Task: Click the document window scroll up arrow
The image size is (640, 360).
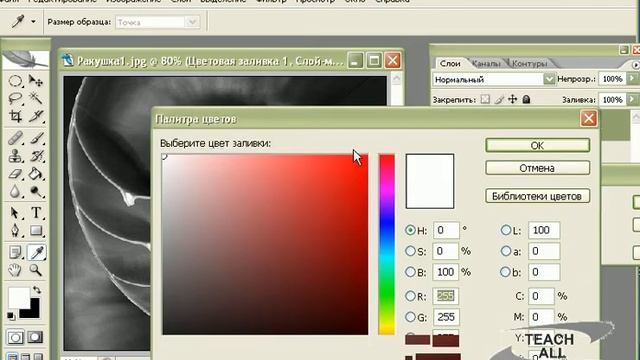Action: click(396, 79)
